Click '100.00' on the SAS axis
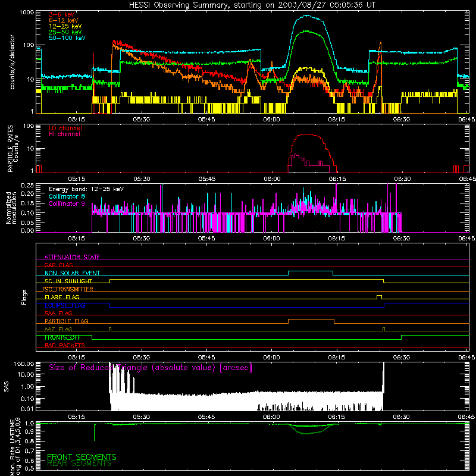The image size is (476, 476). (x=24, y=364)
